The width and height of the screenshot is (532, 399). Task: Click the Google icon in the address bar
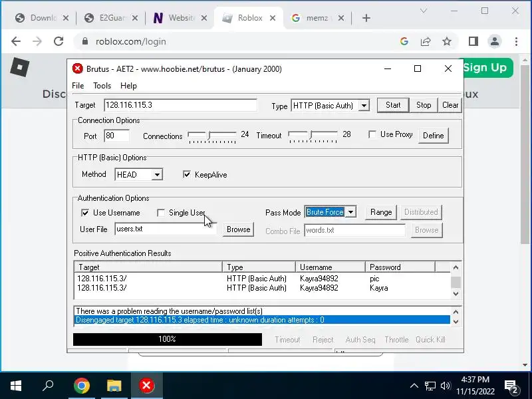404,41
